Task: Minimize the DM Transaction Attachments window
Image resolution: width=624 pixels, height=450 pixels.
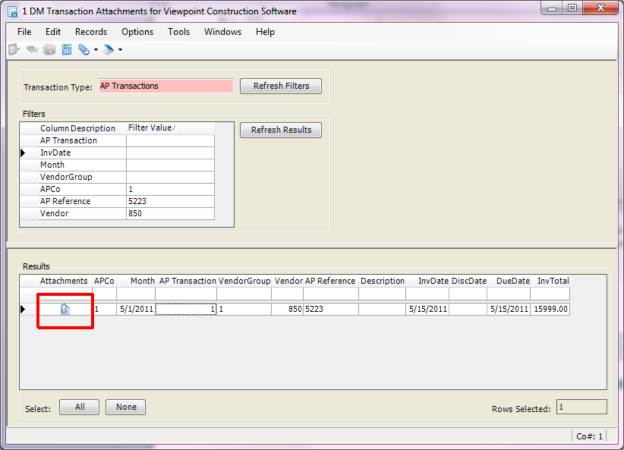Action: (x=552, y=8)
